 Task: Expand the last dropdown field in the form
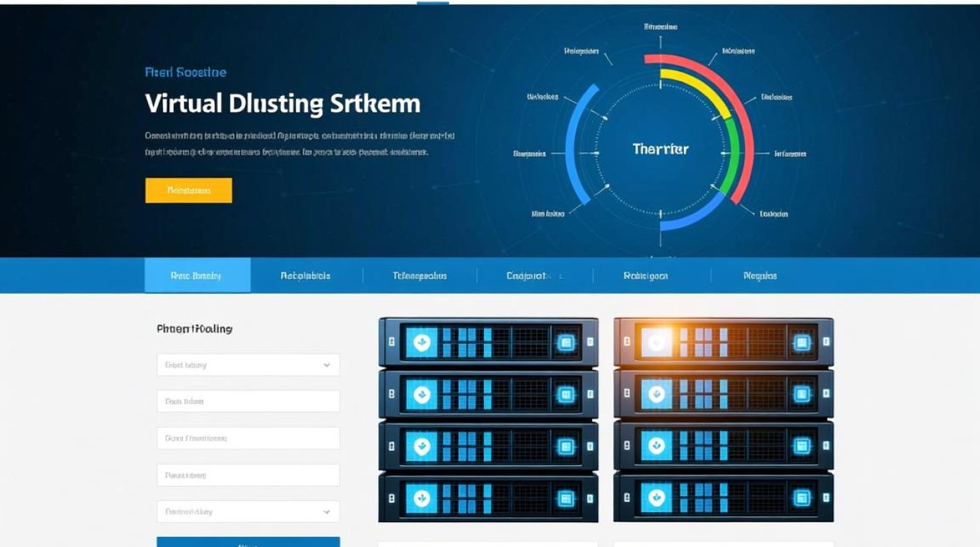[248, 511]
